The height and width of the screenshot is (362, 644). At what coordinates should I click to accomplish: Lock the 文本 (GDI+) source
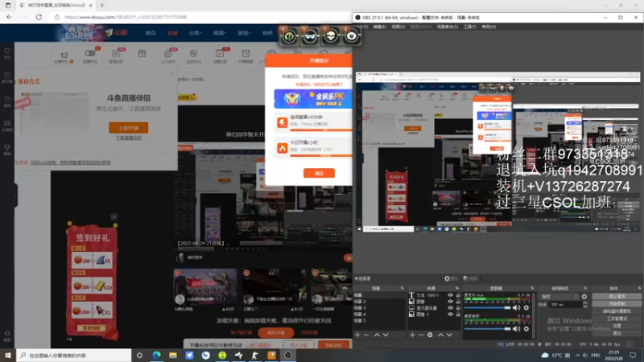pyautogui.click(x=458, y=295)
